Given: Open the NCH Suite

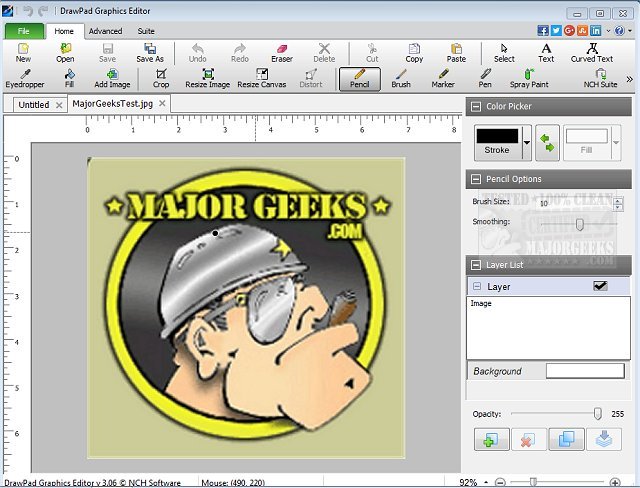Looking at the screenshot, I should pos(600,79).
